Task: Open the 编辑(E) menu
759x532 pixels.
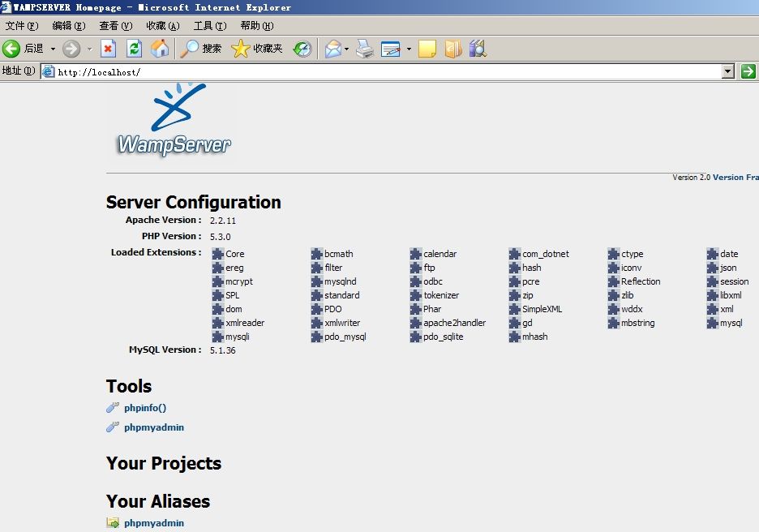Action: 69,26
